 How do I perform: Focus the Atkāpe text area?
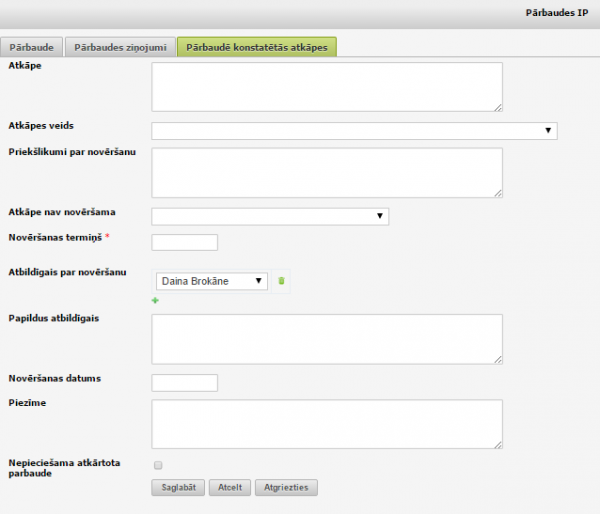pos(326,86)
